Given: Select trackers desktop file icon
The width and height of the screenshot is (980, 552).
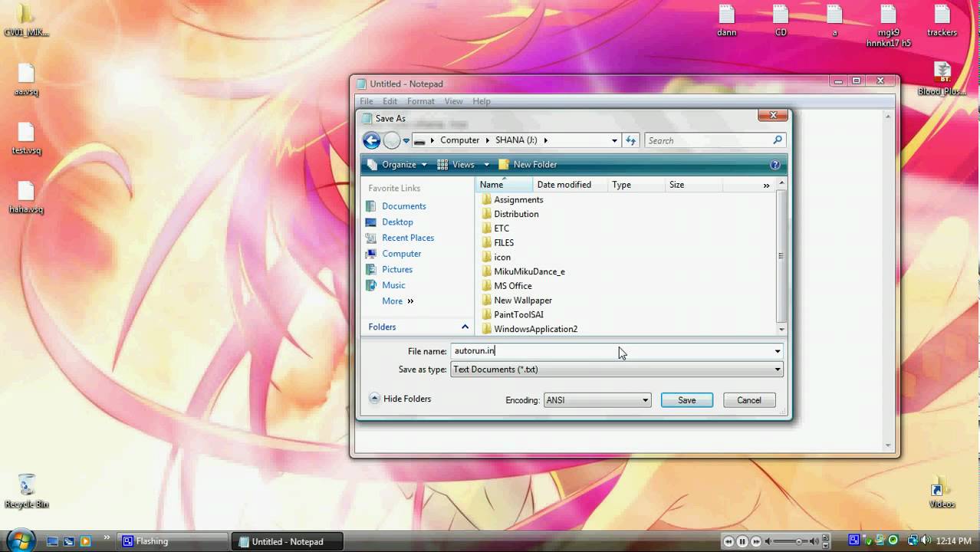Looking at the screenshot, I should pos(942,21).
